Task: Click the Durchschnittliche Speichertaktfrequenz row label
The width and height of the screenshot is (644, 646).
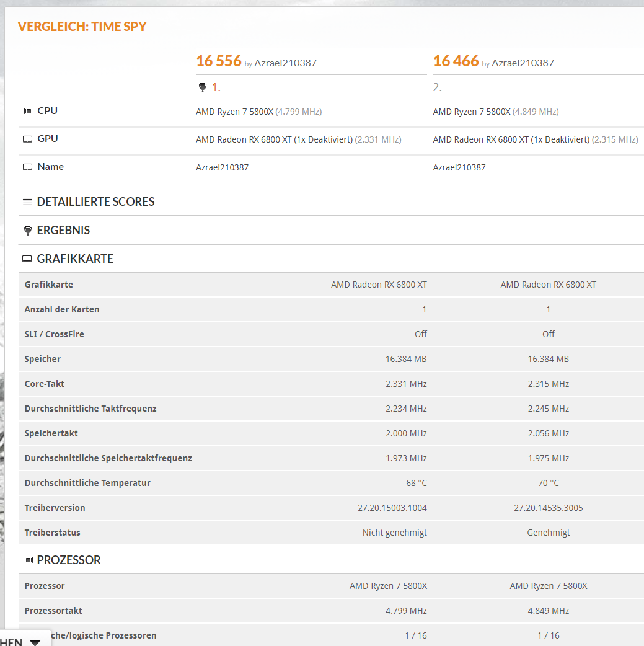Action: tap(108, 458)
